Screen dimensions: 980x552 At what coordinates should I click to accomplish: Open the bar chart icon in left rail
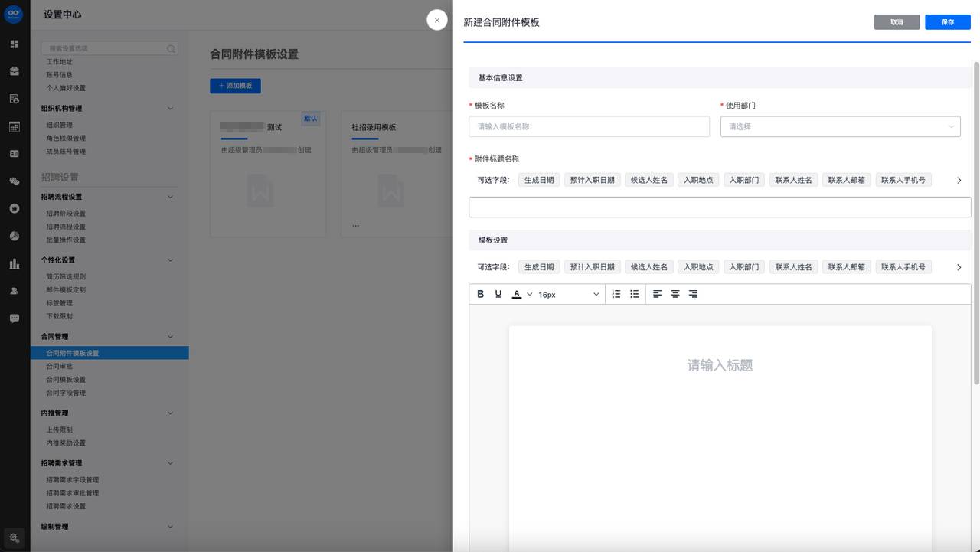coord(15,264)
